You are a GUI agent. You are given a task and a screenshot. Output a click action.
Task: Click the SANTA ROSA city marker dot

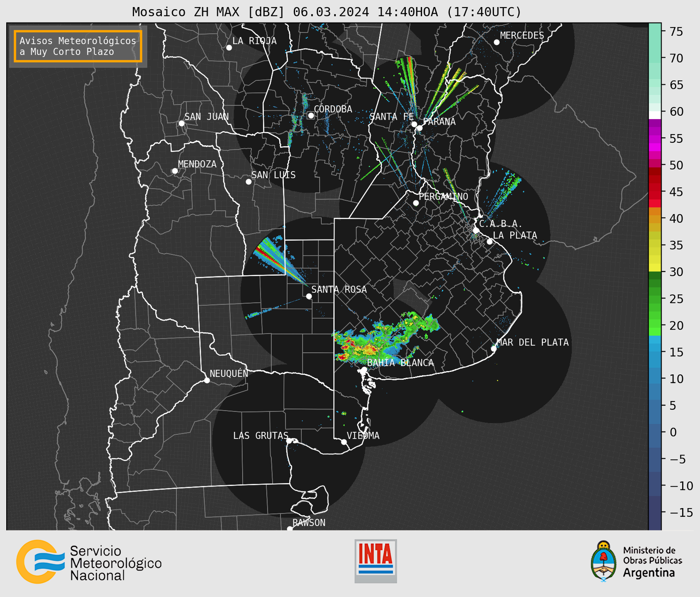coord(309,296)
